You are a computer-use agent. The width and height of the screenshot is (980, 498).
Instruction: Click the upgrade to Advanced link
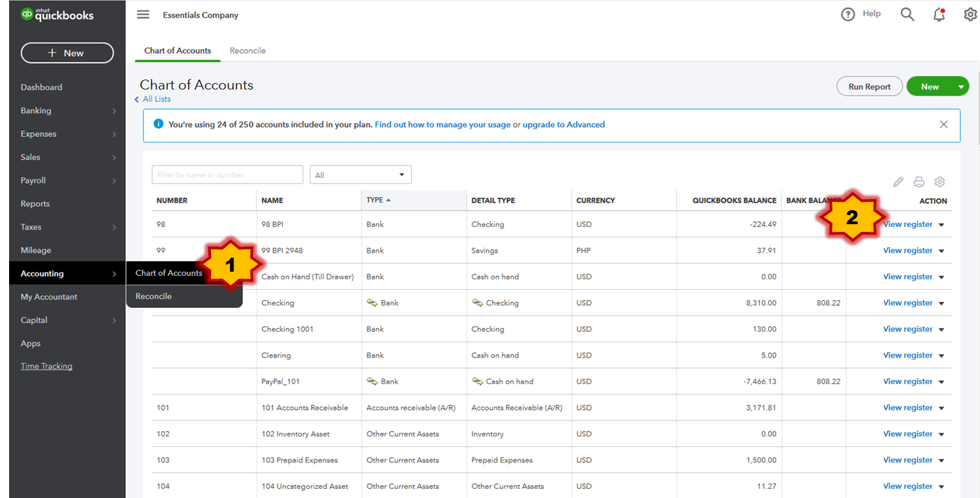click(x=563, y=124)
